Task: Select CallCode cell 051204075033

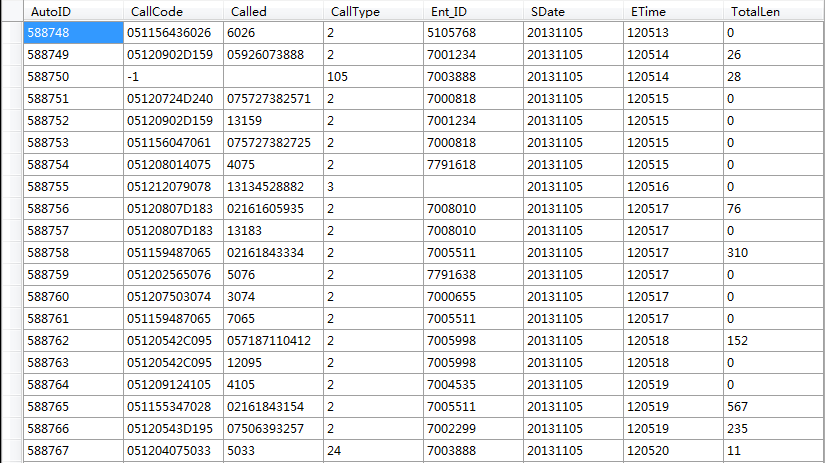Action: click(173, 451)
